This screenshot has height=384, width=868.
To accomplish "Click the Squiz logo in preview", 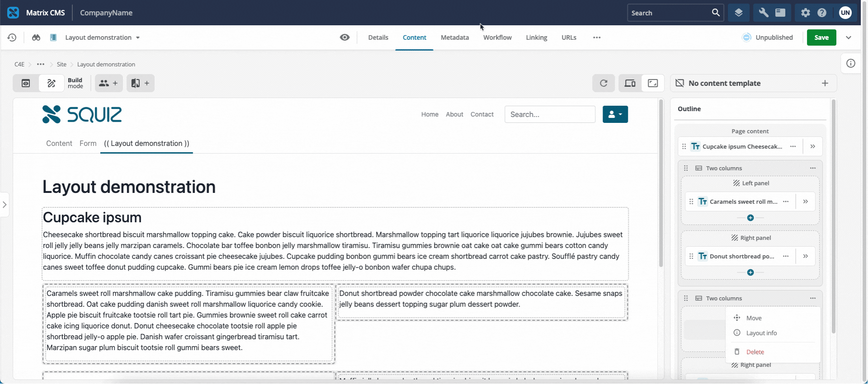I will pyautogui.click(x=82, y=114).
